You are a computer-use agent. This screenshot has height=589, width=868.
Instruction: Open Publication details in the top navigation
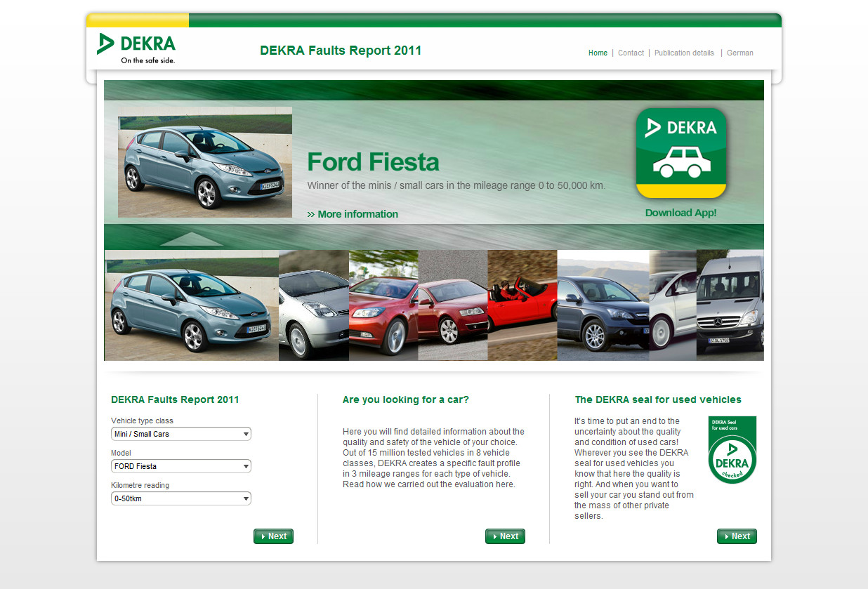tap(684, 53)
